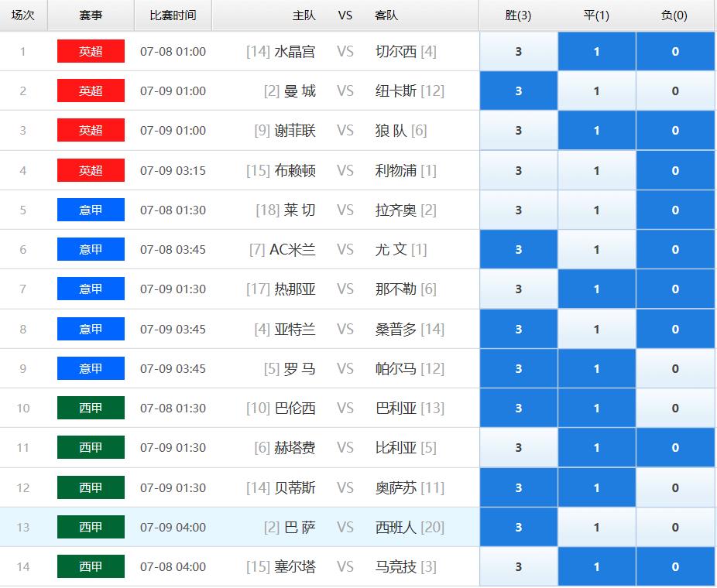Click the 场次 column header
717x588 pixels.
point(23,15)
